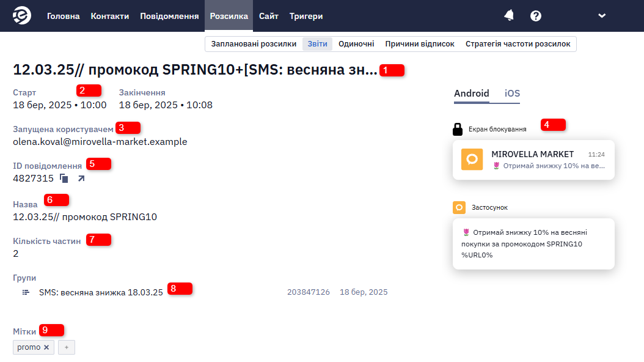The height and width of the screenshot is (362, 644).
Task: Click the lock screen padlock icon
Action: click(x=458, y=129)
